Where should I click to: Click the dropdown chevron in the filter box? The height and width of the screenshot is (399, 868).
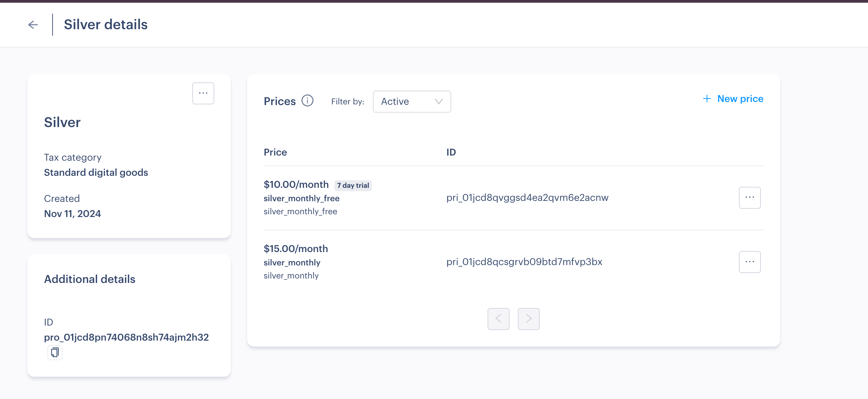(438, 102)
